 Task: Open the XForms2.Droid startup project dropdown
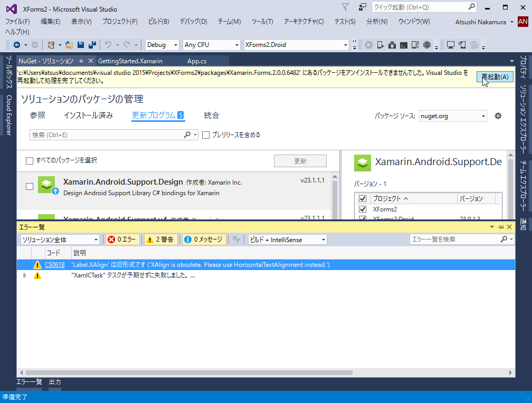[296, 45]
